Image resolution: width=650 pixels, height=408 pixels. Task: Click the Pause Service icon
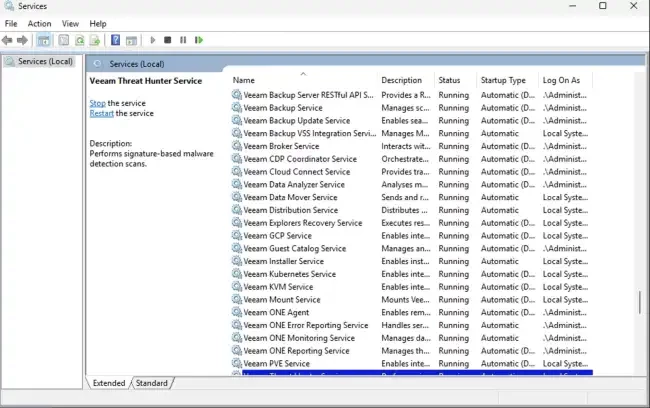click(x=183, y=40)
